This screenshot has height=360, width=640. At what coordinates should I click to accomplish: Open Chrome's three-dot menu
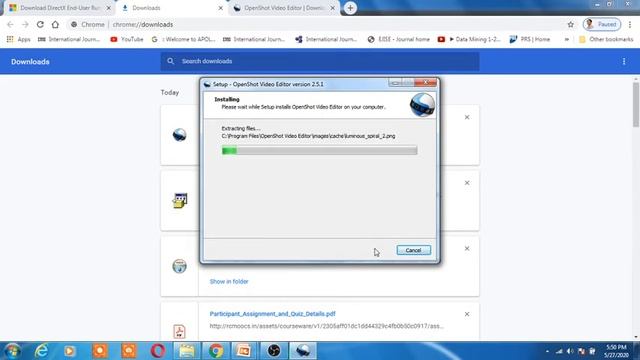pyautogui.click(x=630, y=24)
